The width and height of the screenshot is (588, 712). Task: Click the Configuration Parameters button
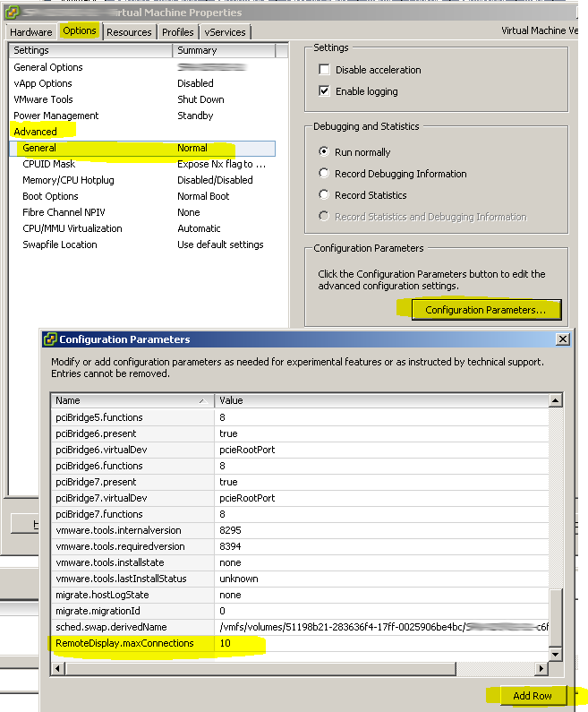pyautogui.click(x=486, y=310)
